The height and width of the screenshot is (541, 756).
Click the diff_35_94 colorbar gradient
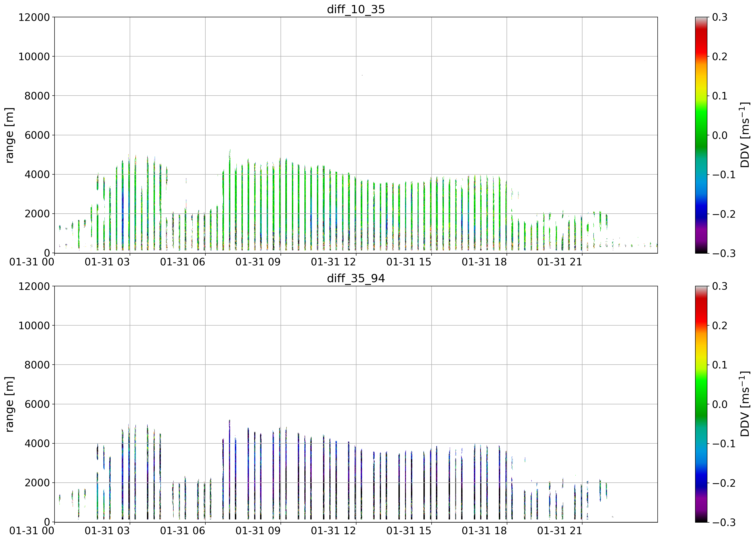pyautogui.click(x=701, y=404)
